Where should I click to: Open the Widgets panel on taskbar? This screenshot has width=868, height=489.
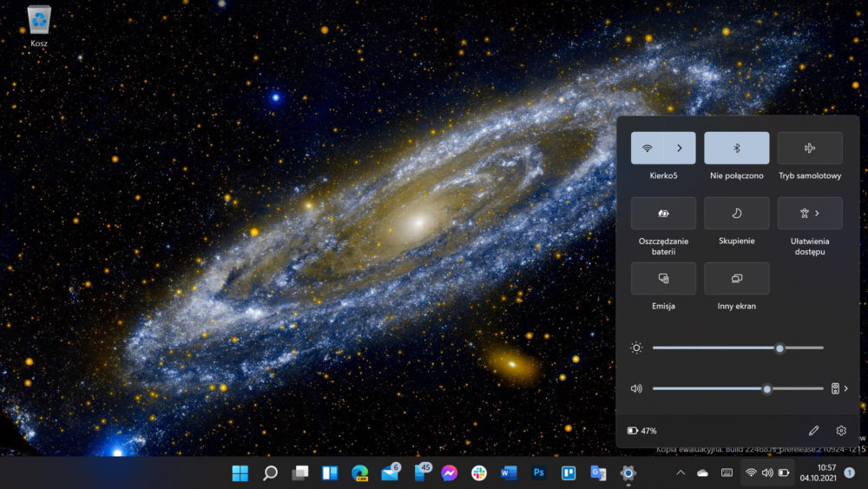[330, 473]
